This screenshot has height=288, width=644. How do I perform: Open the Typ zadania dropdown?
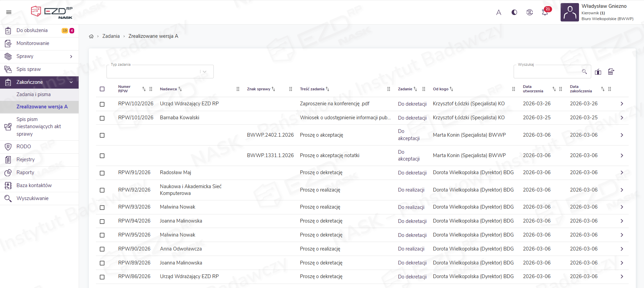tap(160, 72)
